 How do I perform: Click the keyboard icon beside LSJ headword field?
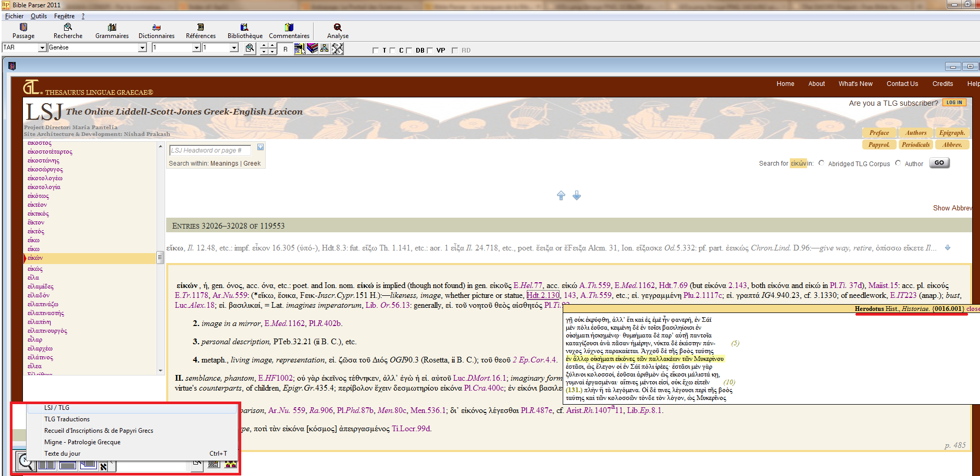tap(260, 147)
